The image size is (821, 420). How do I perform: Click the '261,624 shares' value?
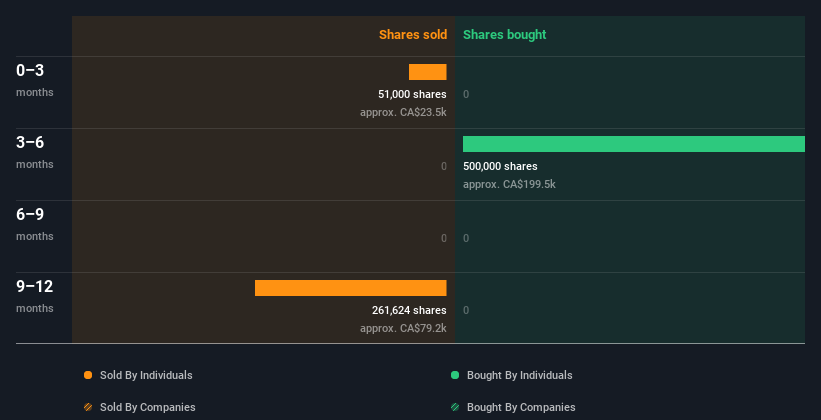point(409,310)
